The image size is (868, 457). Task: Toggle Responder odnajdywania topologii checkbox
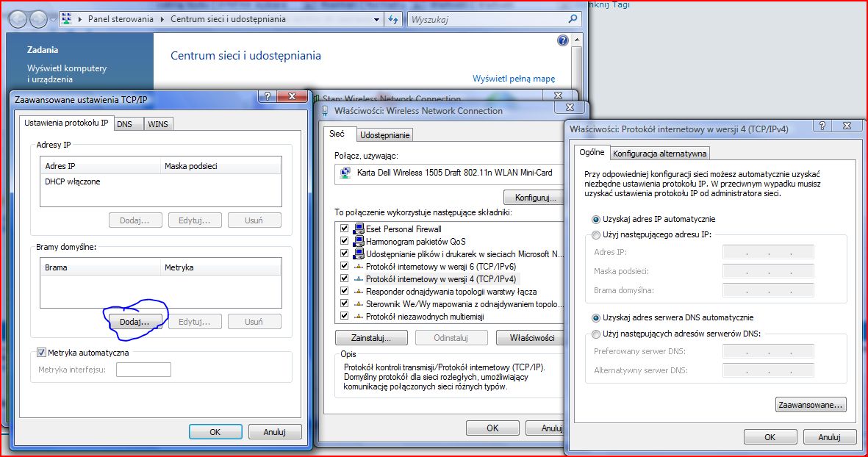[x=344, y=292]
